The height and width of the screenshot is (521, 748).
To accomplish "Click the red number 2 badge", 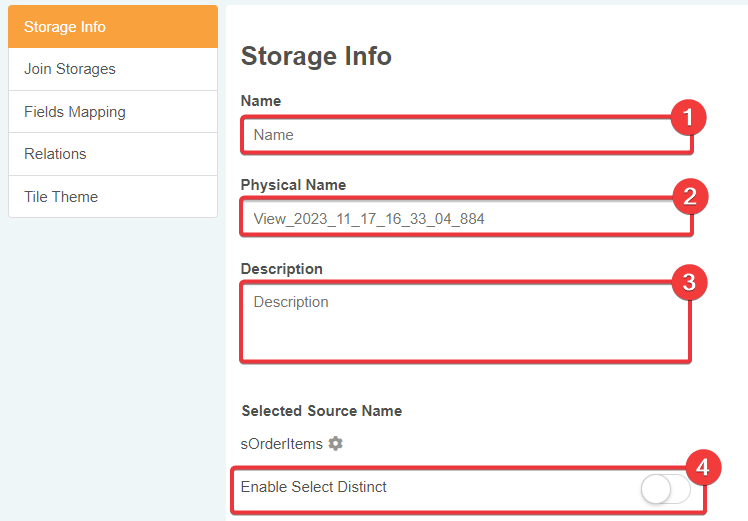I will click(x=688, y=196).
